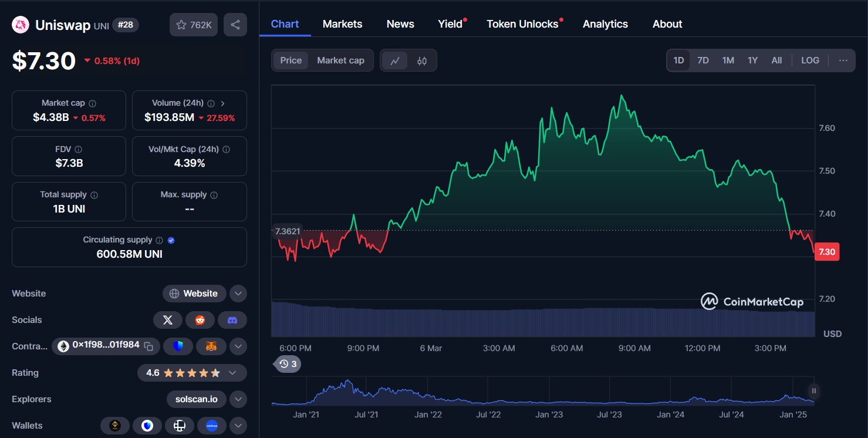Screen dimensions: 868x438
Task: Click the Binance wallet icon
Action: (115, 426)
